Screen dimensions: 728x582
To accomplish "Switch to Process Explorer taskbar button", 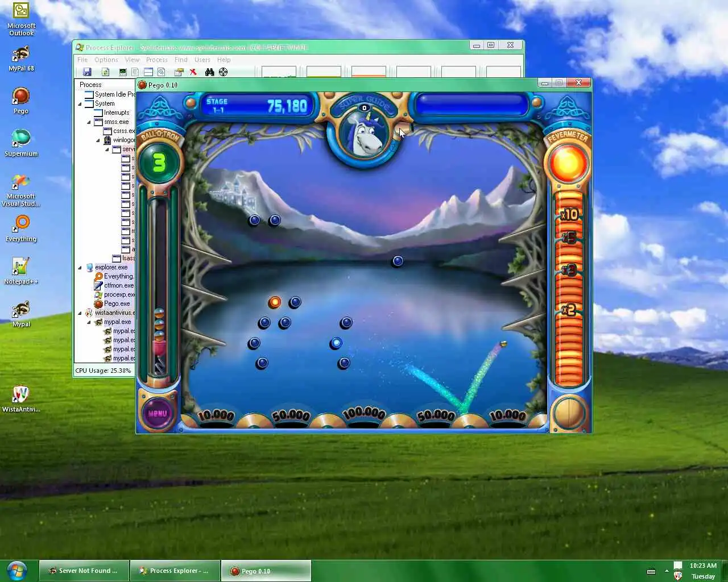I will [x=175, y=571].
